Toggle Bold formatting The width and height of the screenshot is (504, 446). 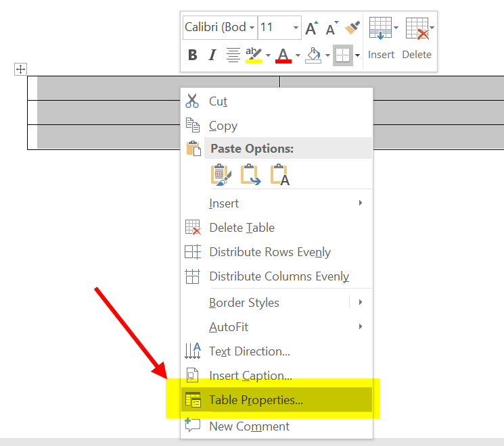192,55
